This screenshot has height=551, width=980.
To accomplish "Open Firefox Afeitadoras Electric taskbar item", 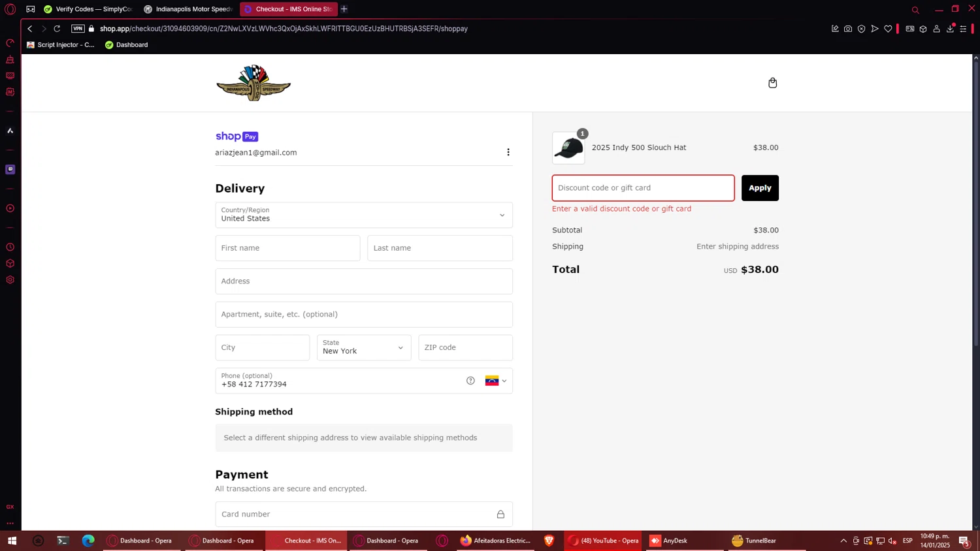I will coord(496,541).
